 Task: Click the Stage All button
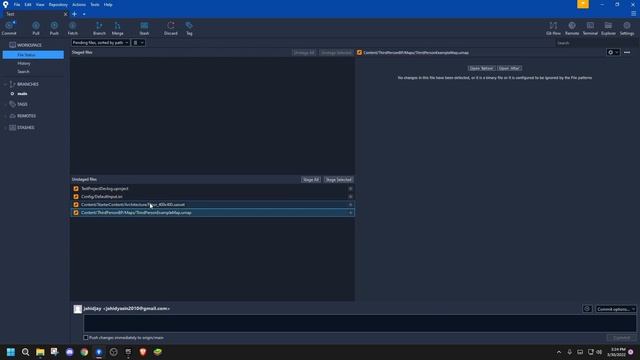tap(311, 180)
